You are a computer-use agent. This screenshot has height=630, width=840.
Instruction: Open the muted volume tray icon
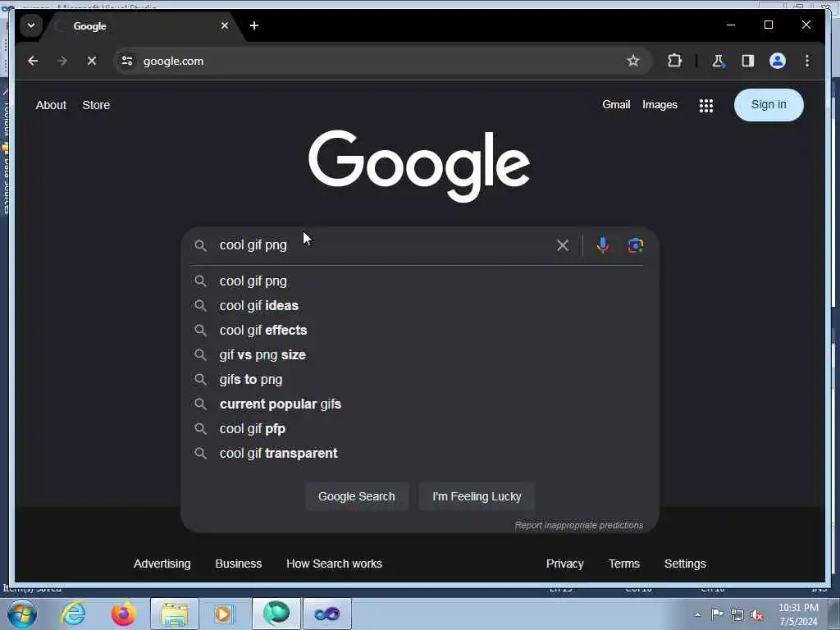click(x=757, y=615)
